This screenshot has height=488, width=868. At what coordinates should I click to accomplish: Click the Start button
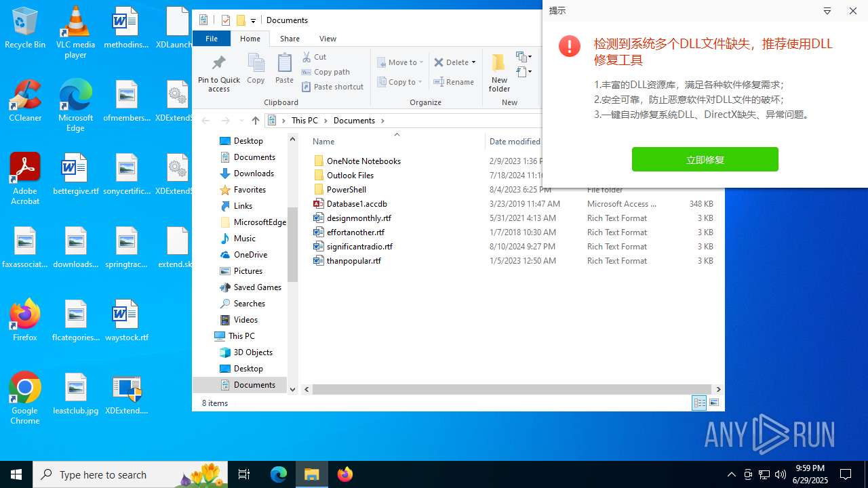pyautogui.click(x=16, y=474)
